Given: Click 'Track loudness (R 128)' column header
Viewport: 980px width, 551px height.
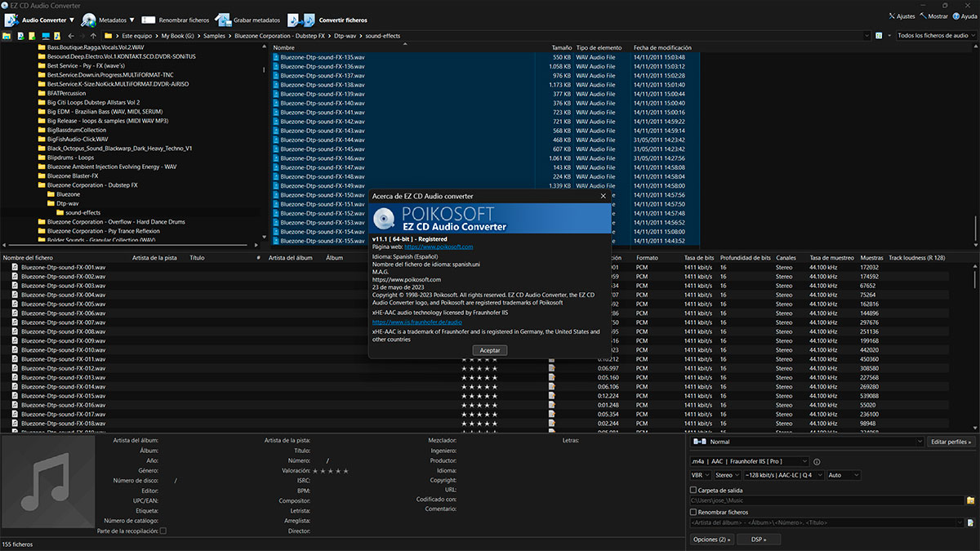Looking at the screenshot, I should coord(916,258).
